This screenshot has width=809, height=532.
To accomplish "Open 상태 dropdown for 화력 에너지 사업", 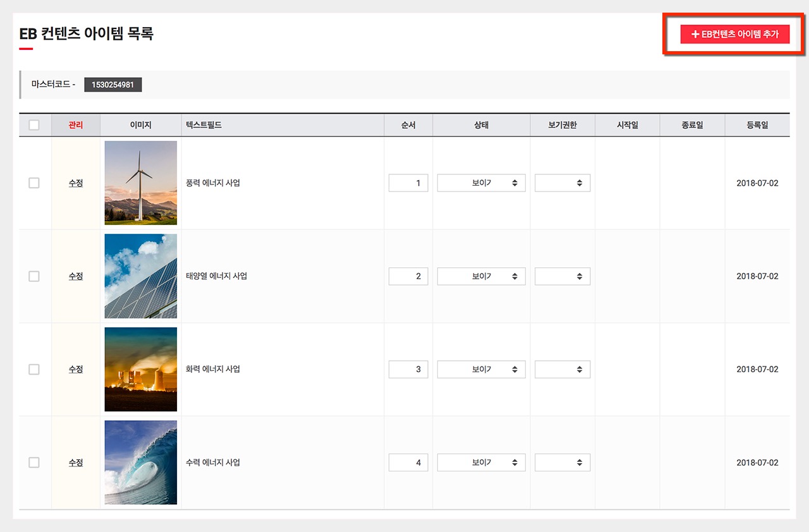I will click(482, 369).
